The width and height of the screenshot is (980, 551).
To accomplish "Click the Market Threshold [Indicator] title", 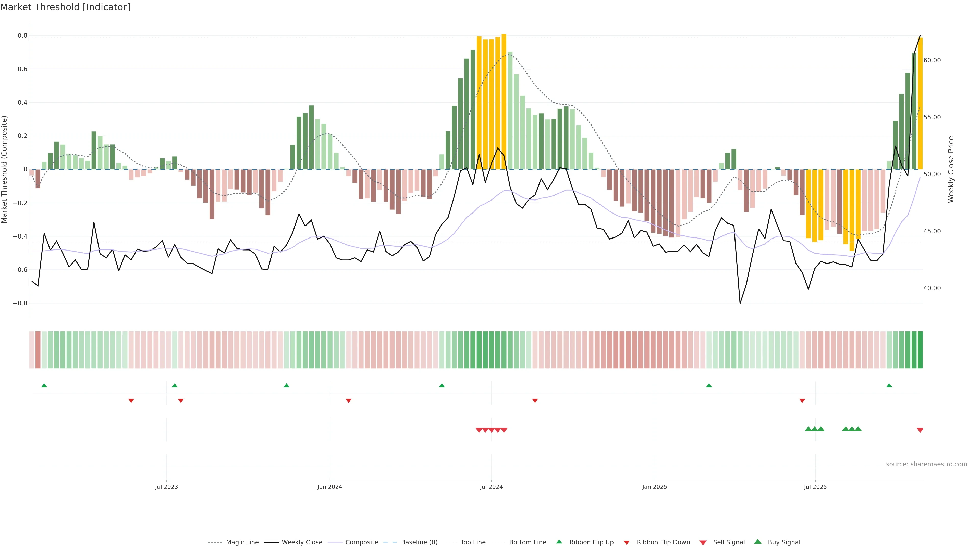I will pos(65,7).
